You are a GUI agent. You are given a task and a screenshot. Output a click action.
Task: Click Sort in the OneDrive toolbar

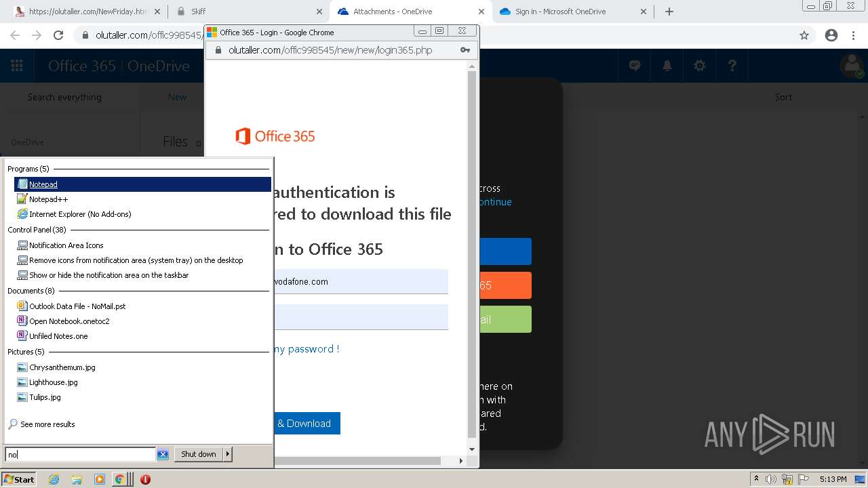pos(783,97)
